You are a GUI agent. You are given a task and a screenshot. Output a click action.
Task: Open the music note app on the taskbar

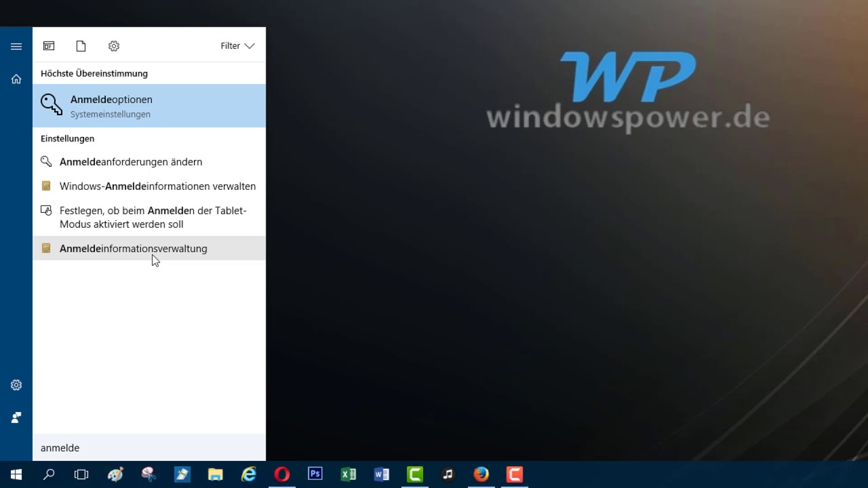click(448, 474)
